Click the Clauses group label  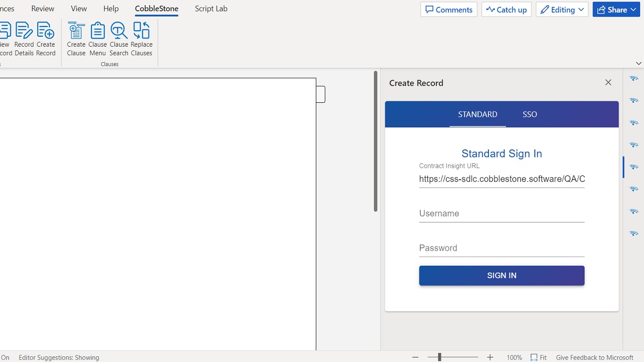point(109,64)
